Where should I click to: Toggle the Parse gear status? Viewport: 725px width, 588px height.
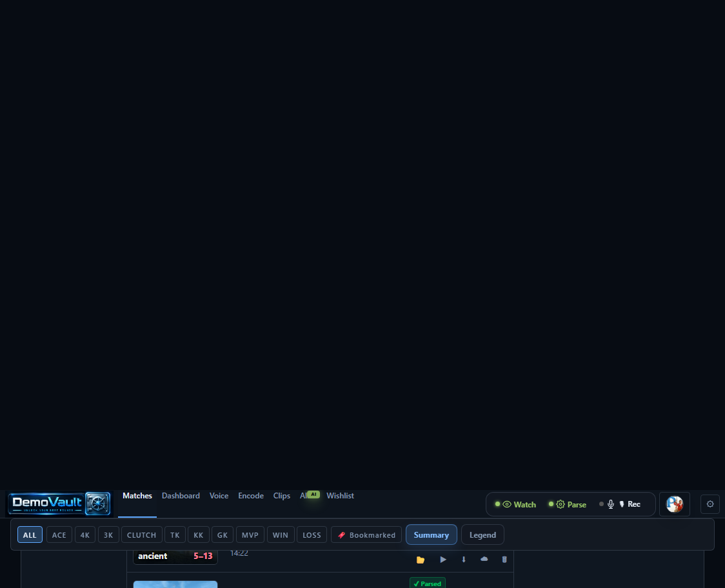click(568, 504)
